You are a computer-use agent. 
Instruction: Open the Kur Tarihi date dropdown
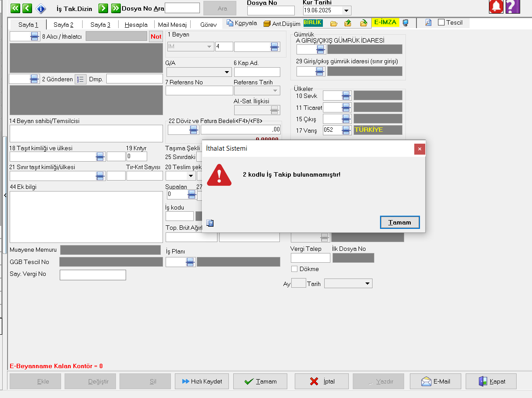click(346, 11)
